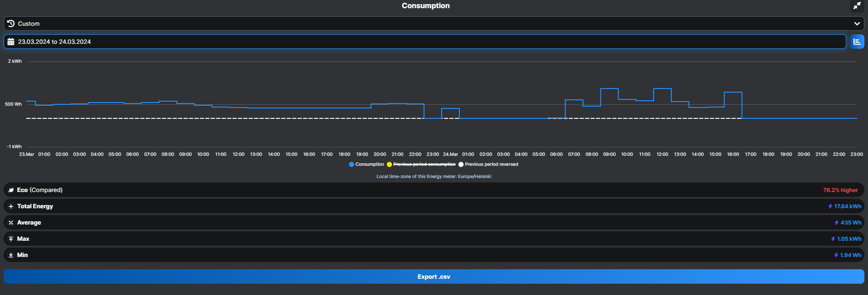Image resolution: width=868 pixels, height=295 pixels.
Task: Click the date range 23.03.2024 to 24.03.2024 field
Action: (54, 42)
